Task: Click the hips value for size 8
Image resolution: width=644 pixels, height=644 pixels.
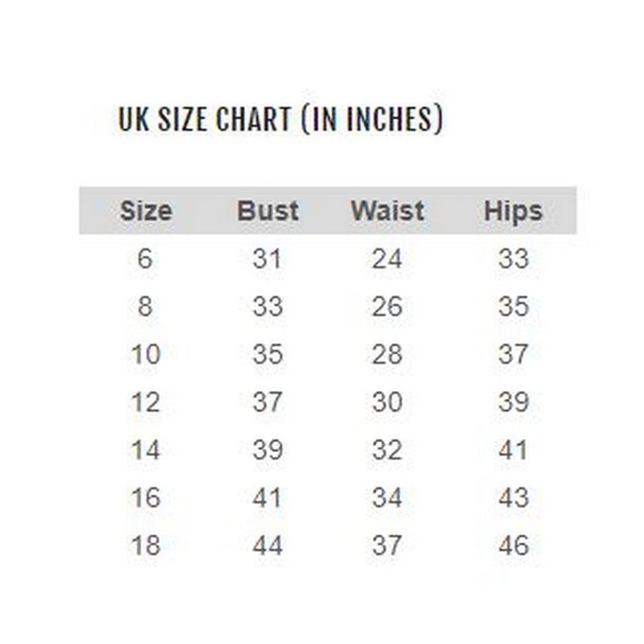Action: (x=513, y=307)
